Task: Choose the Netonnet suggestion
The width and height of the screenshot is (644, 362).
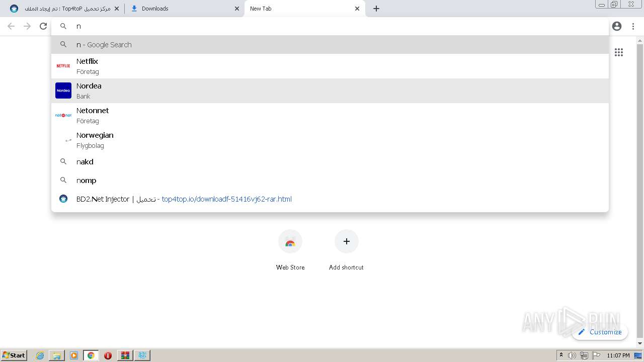Action: click(330, 115)
